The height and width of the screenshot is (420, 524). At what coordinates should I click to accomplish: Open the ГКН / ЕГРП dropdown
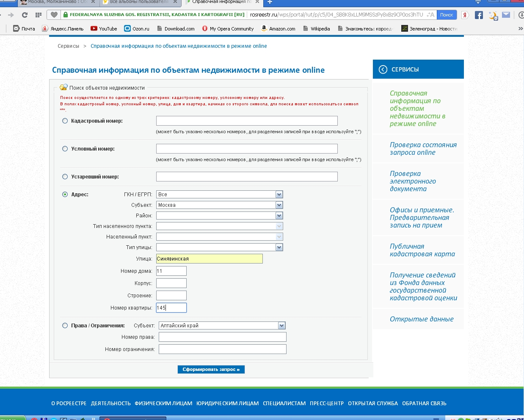point(279,195)
